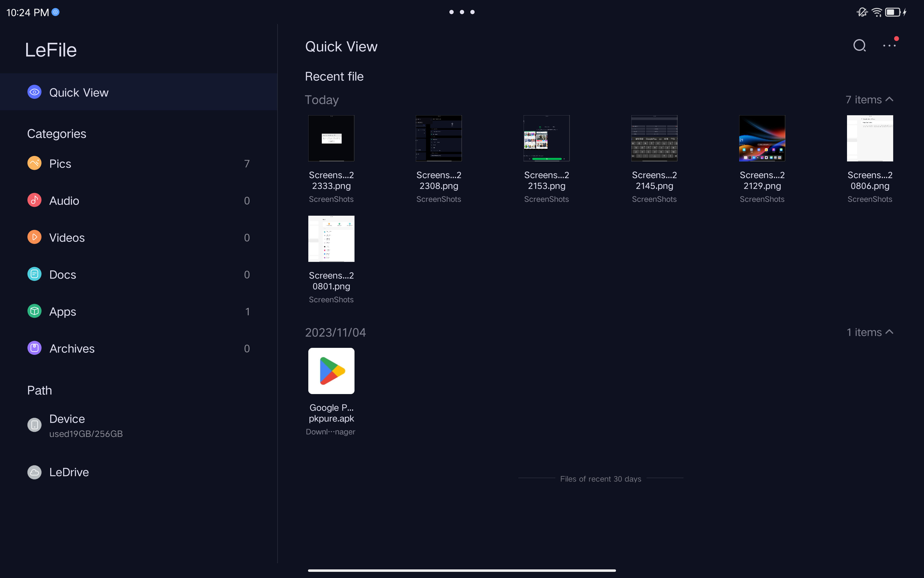Click the purple Archives category icon
924x578 pixels.
[34, 348]
